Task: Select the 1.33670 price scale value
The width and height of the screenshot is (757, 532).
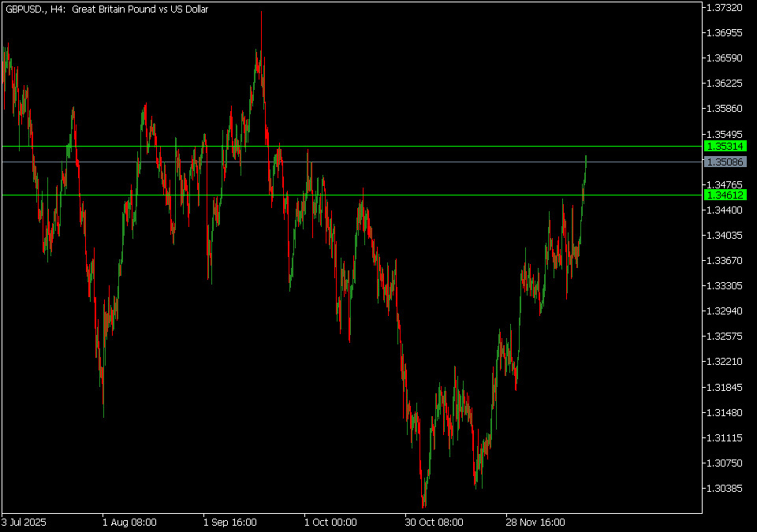Action: coord(725,261)
